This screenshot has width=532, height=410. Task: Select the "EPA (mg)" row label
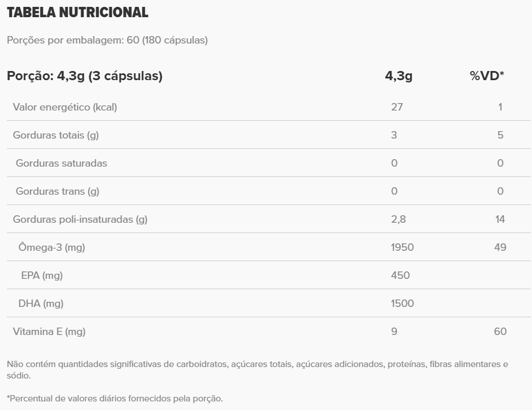click(42, 275)
